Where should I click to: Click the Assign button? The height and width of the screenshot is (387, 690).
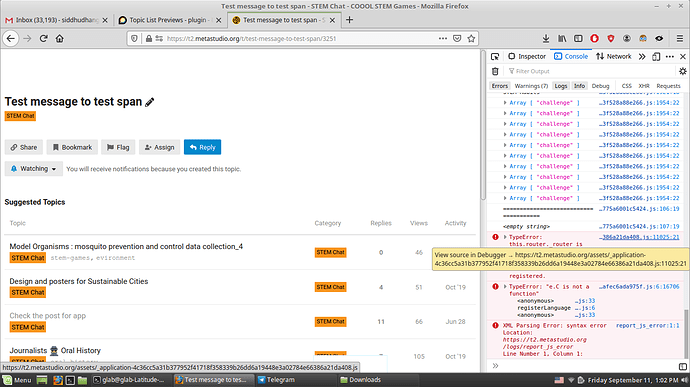coord(159,147)
